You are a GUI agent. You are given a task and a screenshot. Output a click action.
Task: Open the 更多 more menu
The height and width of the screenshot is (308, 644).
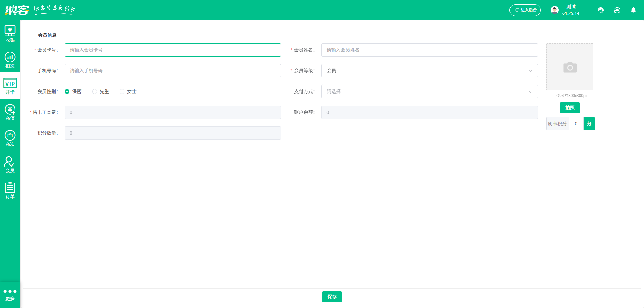click(10, 295)
